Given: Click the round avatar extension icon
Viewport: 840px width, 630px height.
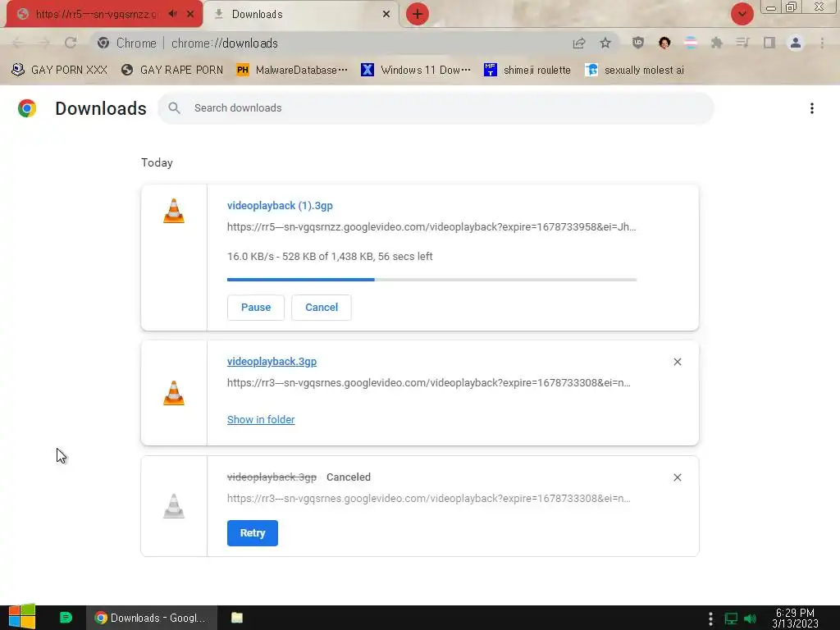Looking at the screenshot, I should click(664, 43).
